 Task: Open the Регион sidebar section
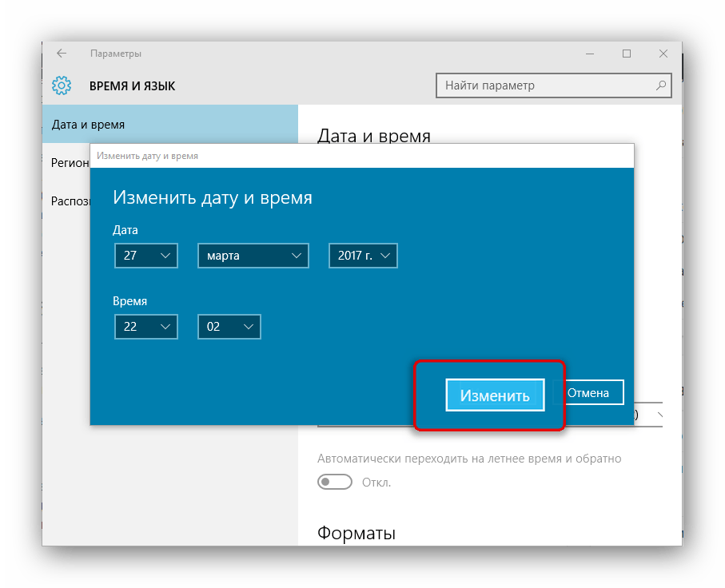pos(67,162)
